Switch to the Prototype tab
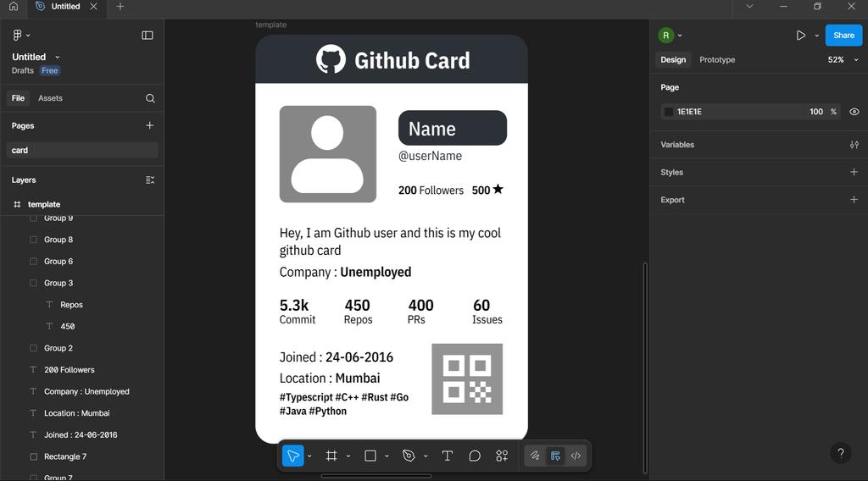 coord(717,60)
